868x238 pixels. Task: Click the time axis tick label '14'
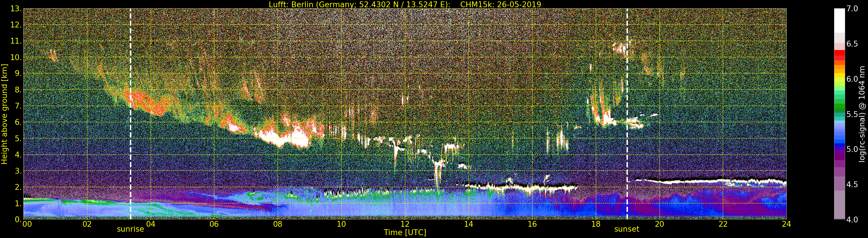[468, 224]
